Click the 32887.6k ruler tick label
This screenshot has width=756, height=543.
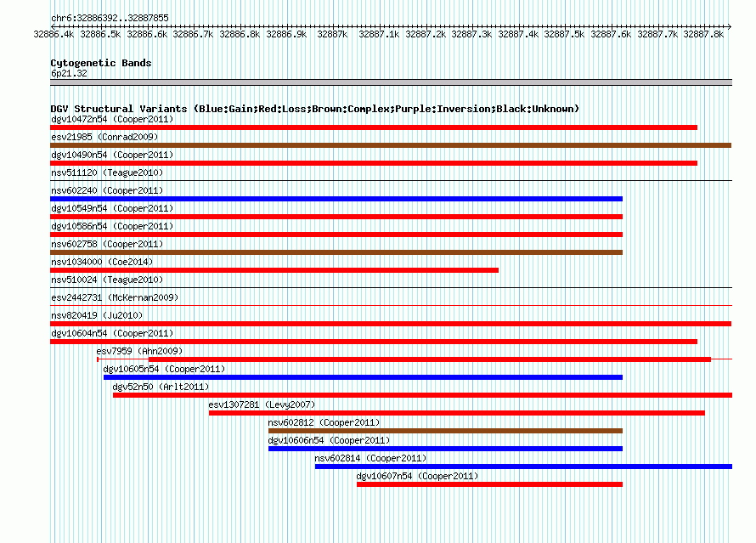tap(611, 34)
